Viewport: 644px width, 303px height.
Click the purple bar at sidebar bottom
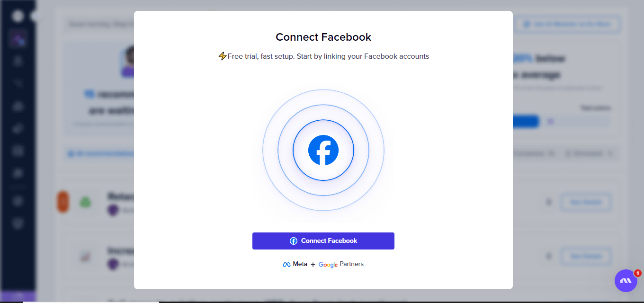pos(18,296)
